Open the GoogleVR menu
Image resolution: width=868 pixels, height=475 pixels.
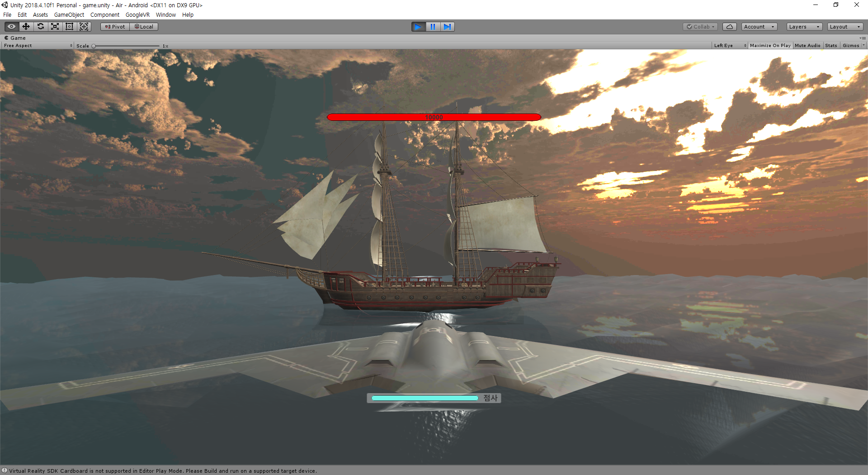coord(137,14)
